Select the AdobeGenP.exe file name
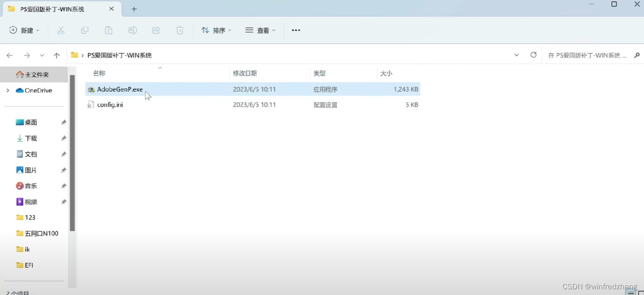The image size is (644, 295). coord(120,89)
